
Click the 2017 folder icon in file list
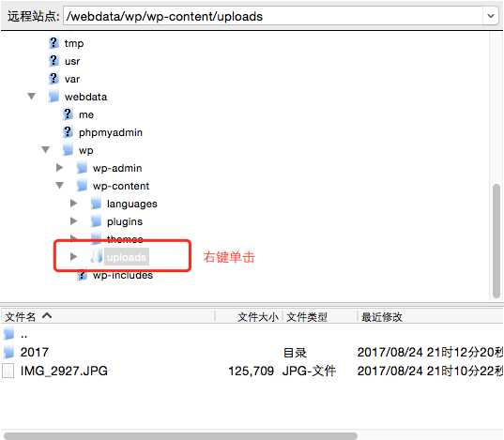click(x=8, y=352)
